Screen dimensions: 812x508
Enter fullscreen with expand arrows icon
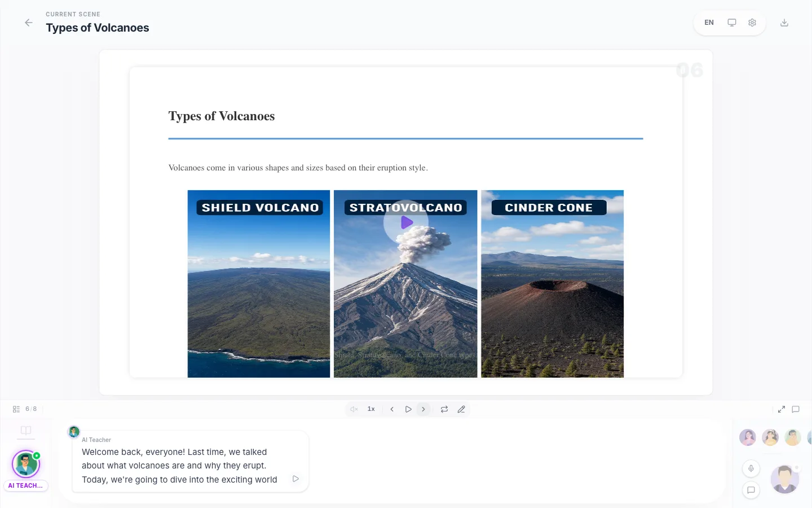pyautogui.click(x=782, y=409)
